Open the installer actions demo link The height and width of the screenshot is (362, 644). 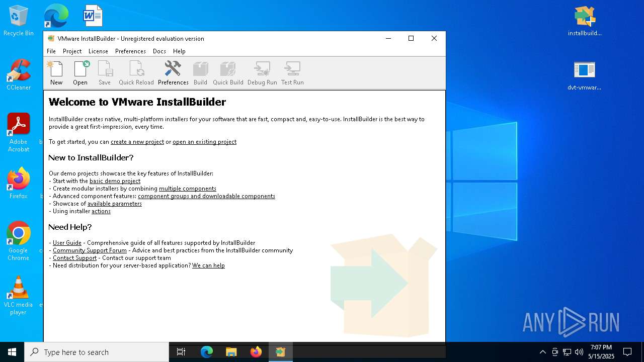[x=101, y=211]
